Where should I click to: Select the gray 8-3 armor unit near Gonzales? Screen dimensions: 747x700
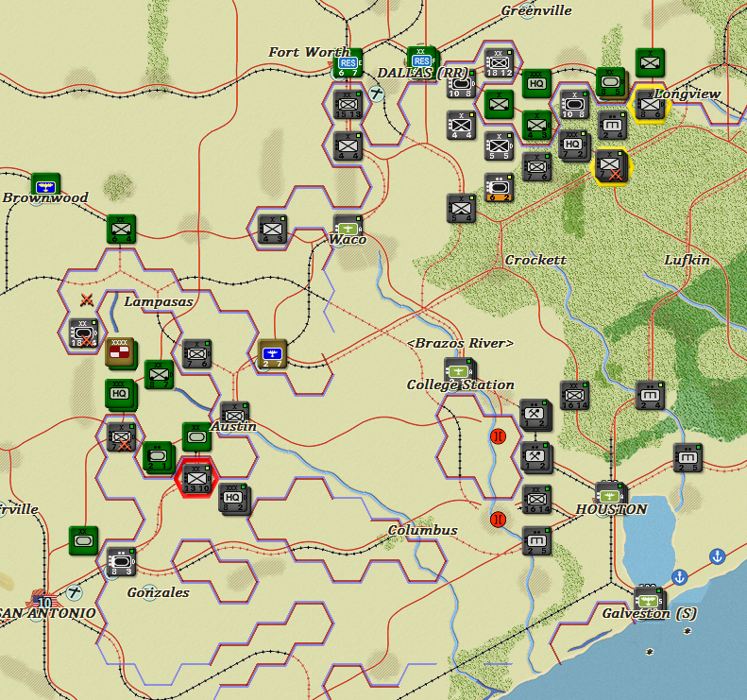pos(121,561)
